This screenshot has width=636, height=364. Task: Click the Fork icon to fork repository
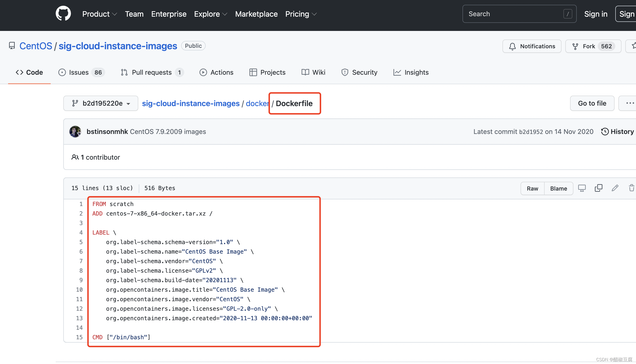(576, 46)
